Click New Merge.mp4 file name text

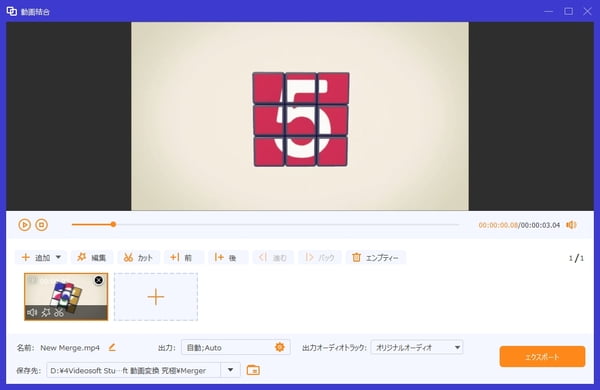[70, 348]
